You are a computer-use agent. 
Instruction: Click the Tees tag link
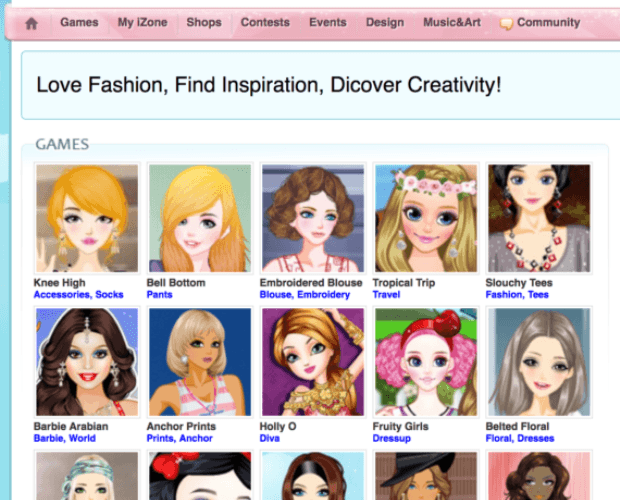(x=538, y=295)
